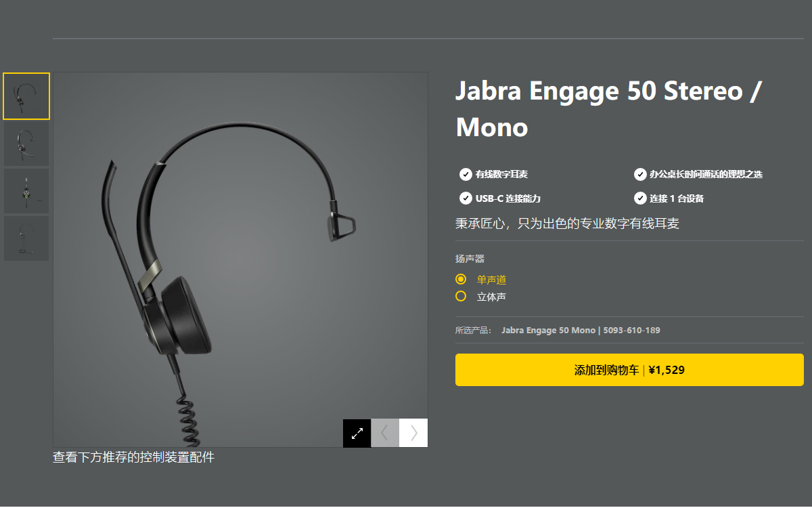Select the second headset thumbnail
This screenshot has width=812, height=508.
(x=26, y=144)
